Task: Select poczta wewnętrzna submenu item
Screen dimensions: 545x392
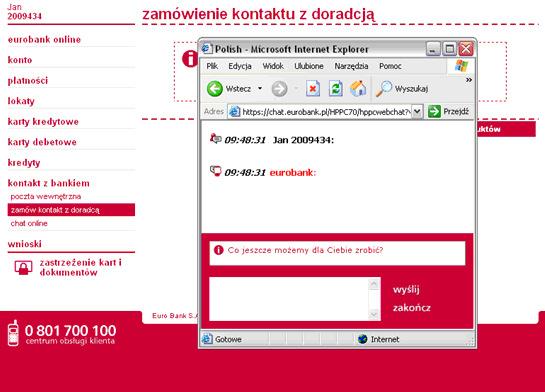Action: (46, 196)
